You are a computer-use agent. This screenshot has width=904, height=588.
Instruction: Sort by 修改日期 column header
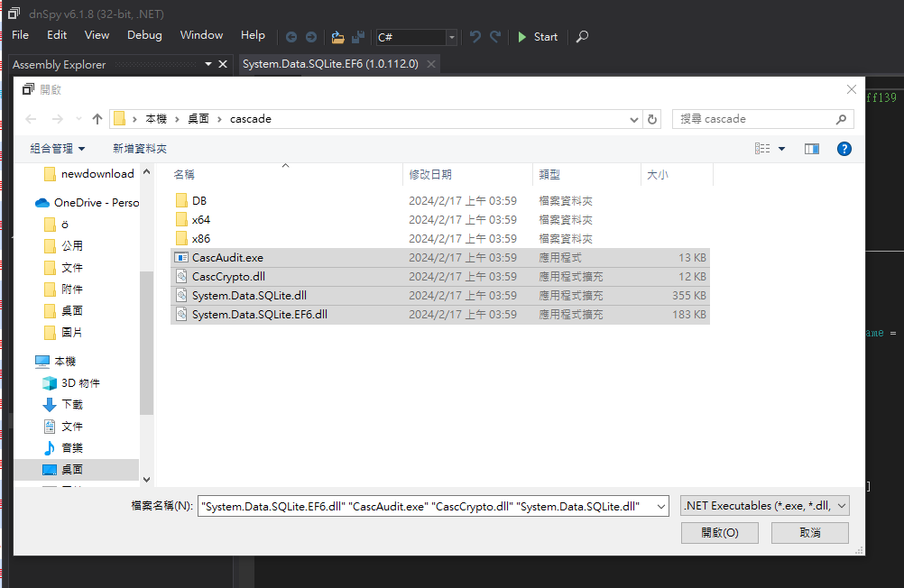[x=467, y=174]
